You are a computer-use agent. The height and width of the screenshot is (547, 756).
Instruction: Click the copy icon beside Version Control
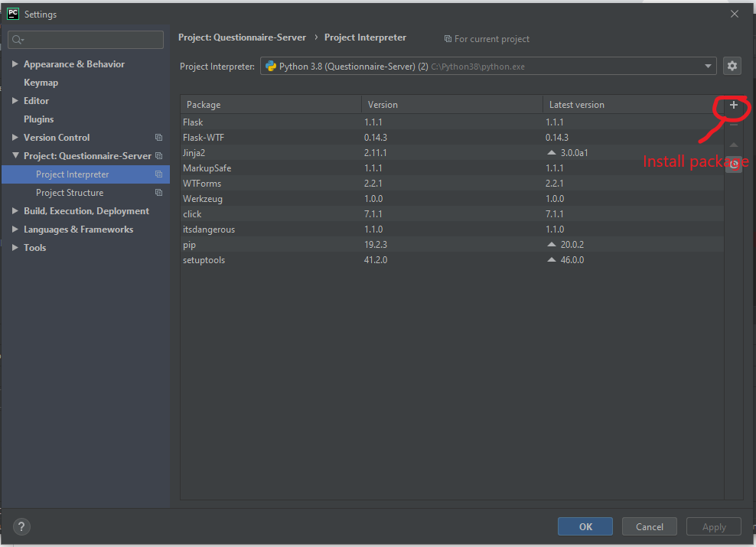tap(158, 138)
